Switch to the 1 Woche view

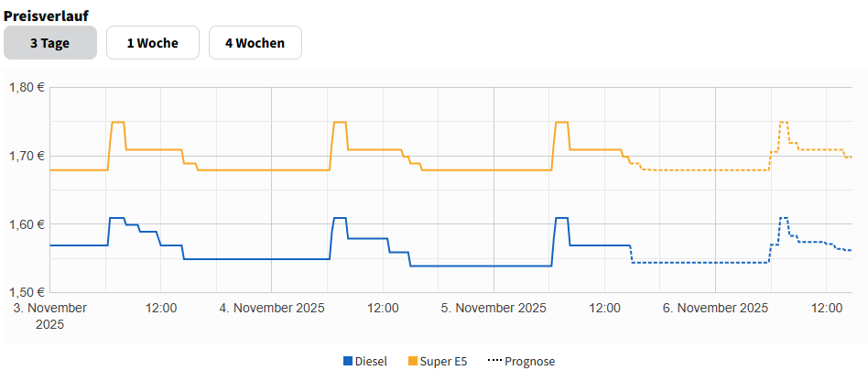[152, 43]
